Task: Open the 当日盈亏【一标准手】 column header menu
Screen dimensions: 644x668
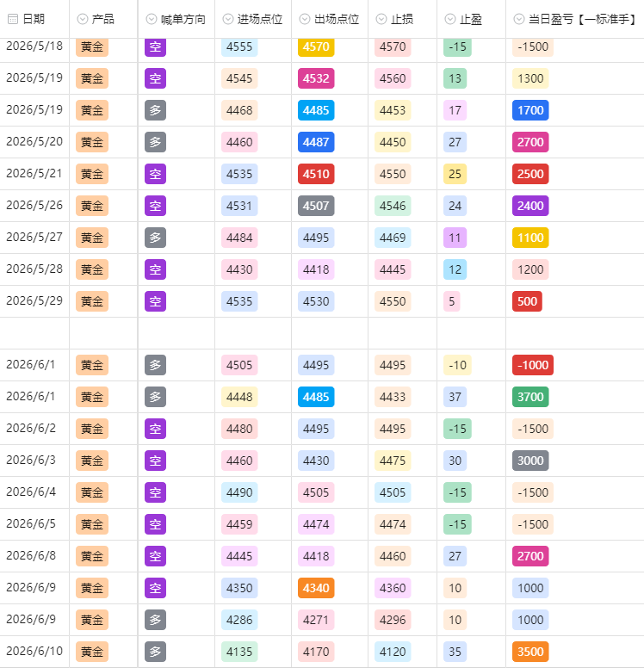Action: point(575,19)
